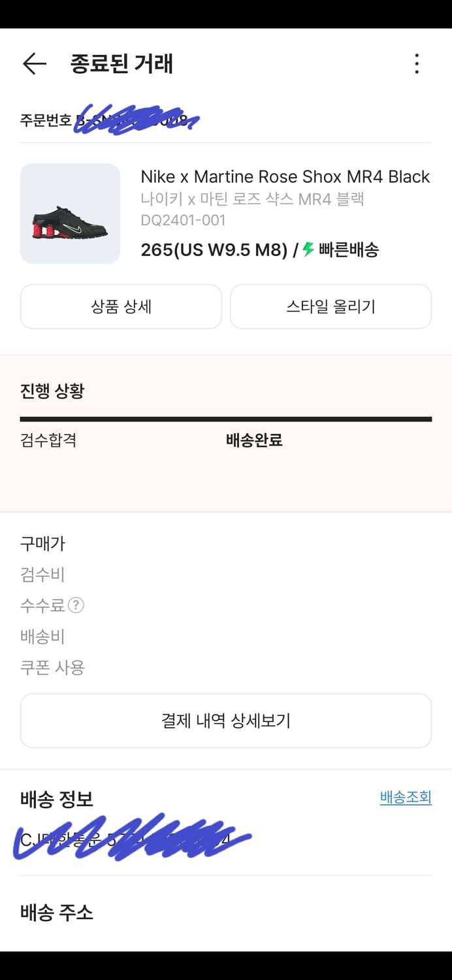Tap the 배송 주소 section header

(x=56, y=913)
